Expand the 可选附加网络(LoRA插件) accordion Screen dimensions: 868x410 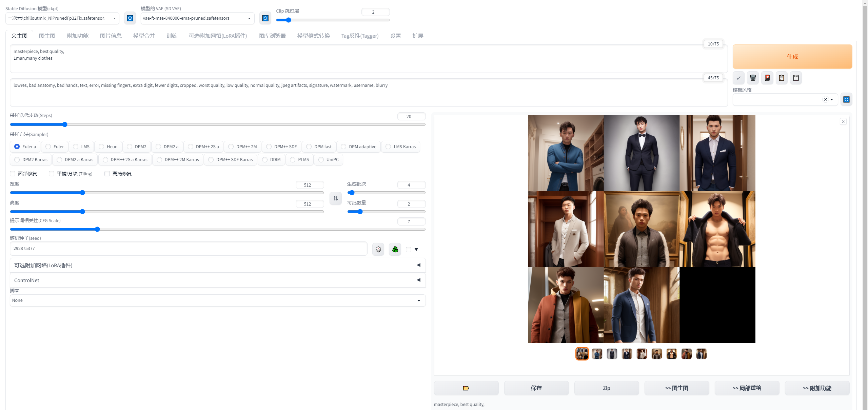[x=218, y=265]
